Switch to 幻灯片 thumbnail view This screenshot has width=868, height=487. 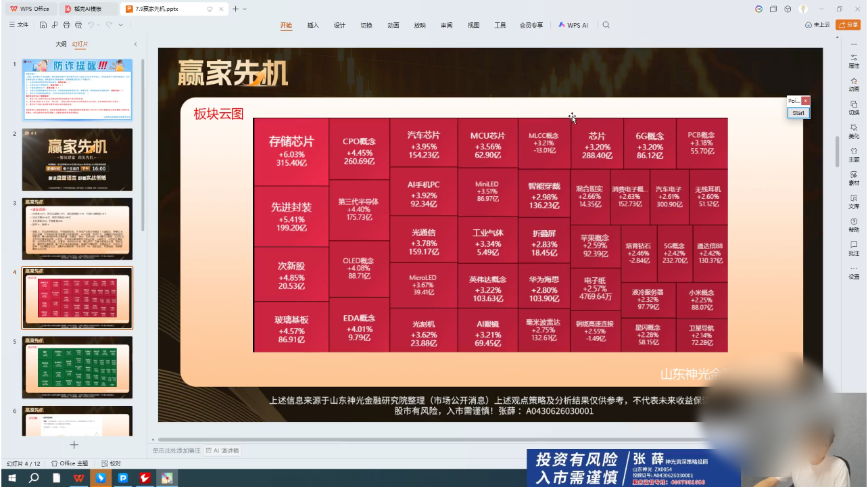[80, 44]
